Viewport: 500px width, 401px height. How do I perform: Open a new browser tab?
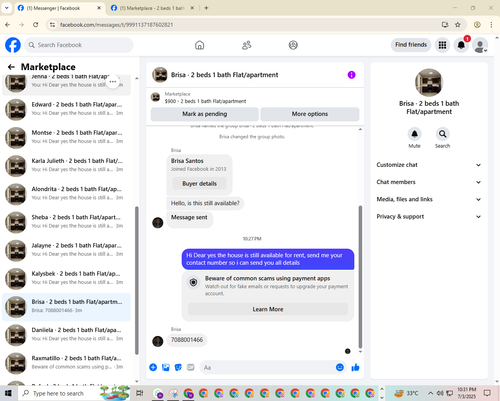(x=206, y=8)
